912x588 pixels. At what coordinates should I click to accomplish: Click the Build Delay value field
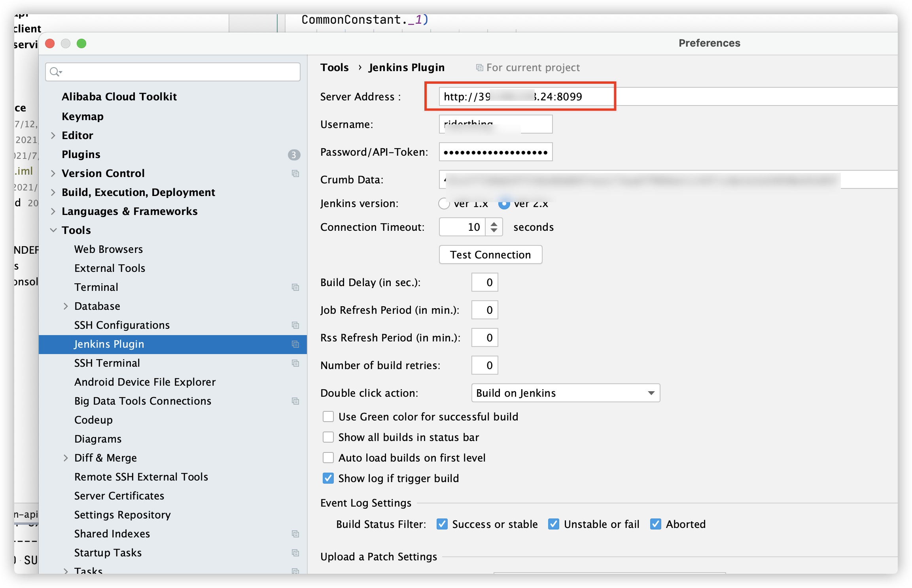point(484,283)
